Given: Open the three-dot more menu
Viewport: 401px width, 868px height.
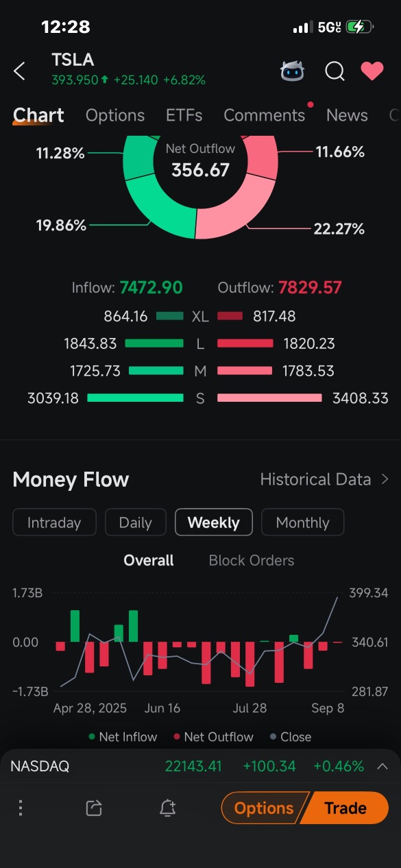Looking at the screenshot, I should tap(21, 808).
